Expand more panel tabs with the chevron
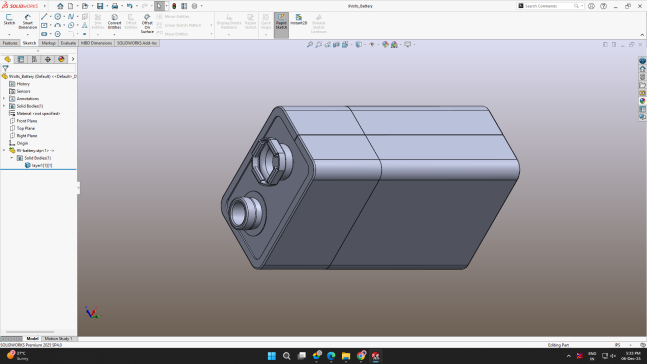 [73, 59]
